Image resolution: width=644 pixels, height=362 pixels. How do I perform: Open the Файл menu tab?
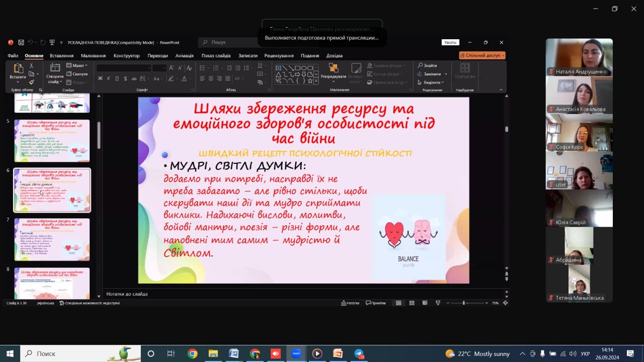coord(13,56)
